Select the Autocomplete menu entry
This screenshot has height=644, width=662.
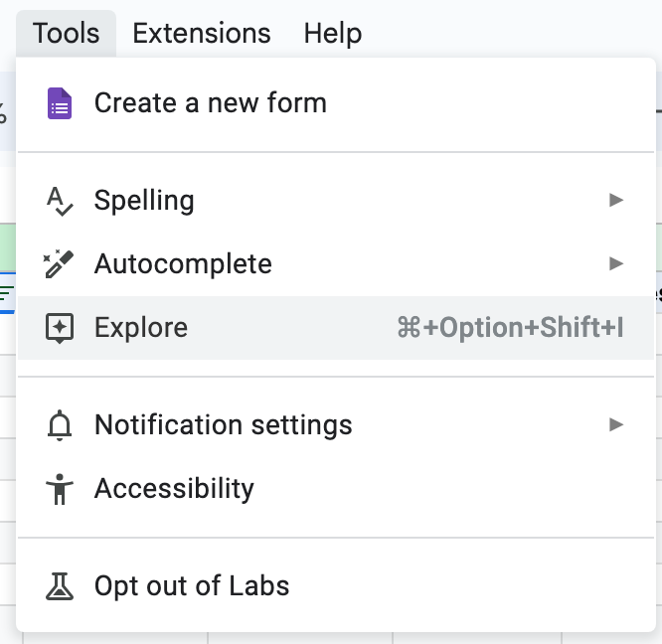(x=183, y=264)
